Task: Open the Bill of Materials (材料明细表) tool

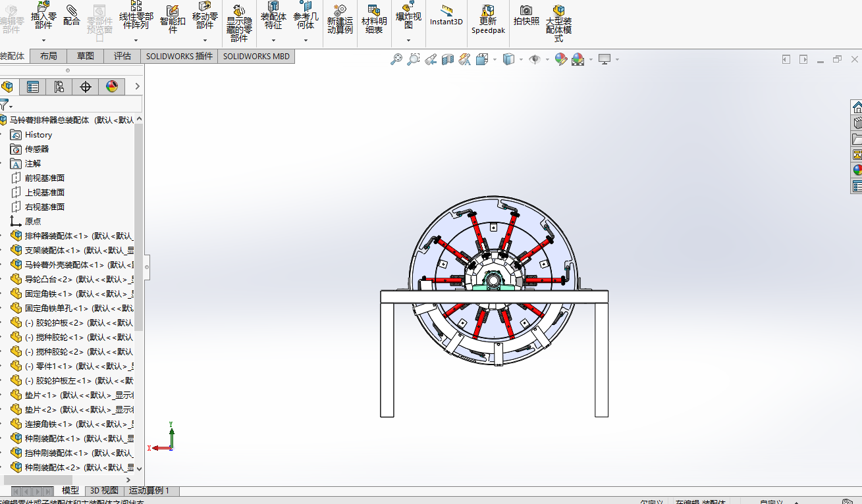Action: pyautogui.click(x=374, y=18)
